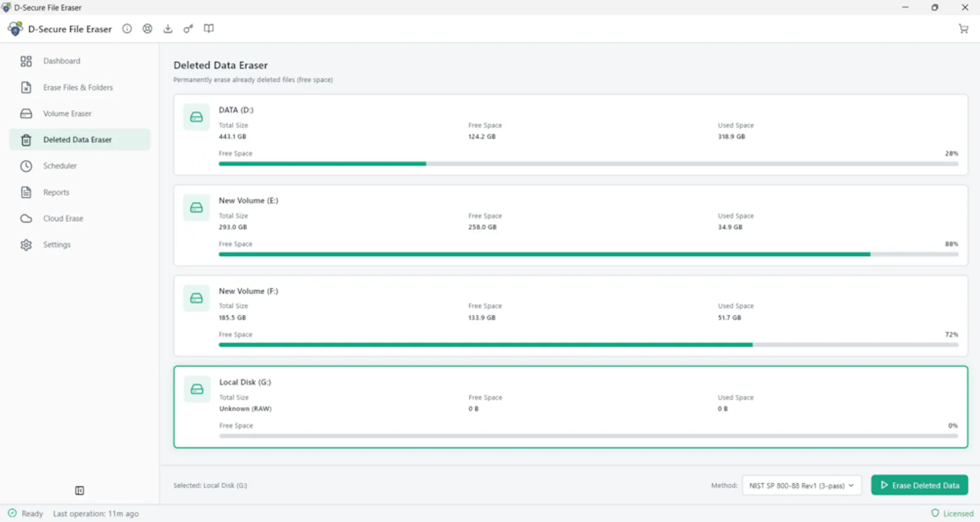980x522 pixels.
Task: Maximize the application window
Action: (935, 7)
